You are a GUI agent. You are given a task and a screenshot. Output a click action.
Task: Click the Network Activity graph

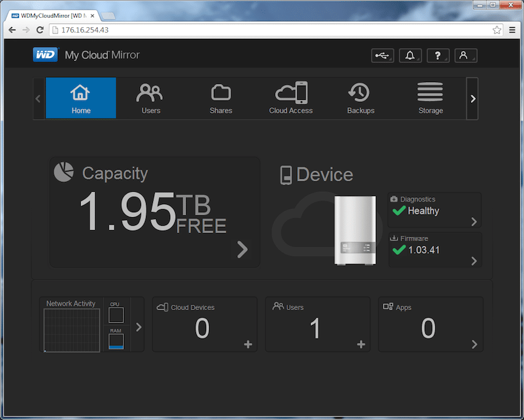point(72,330)
